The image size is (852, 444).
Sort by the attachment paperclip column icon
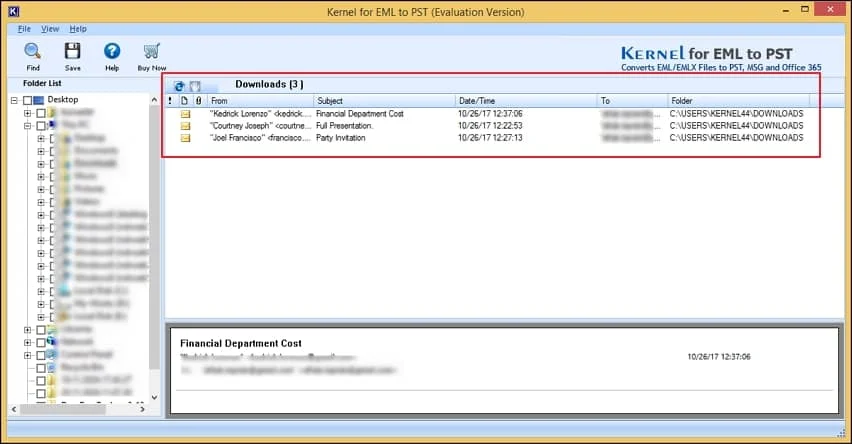pyautogui.click(x=199, y=101)
